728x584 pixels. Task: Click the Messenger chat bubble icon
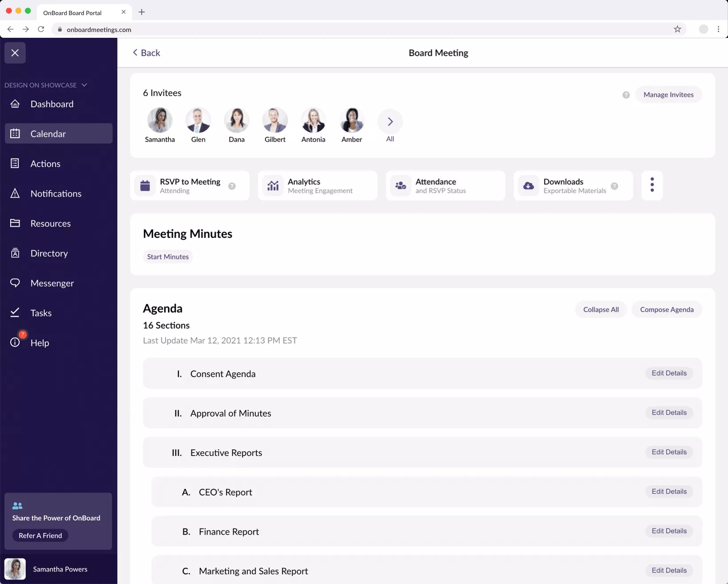15,283
